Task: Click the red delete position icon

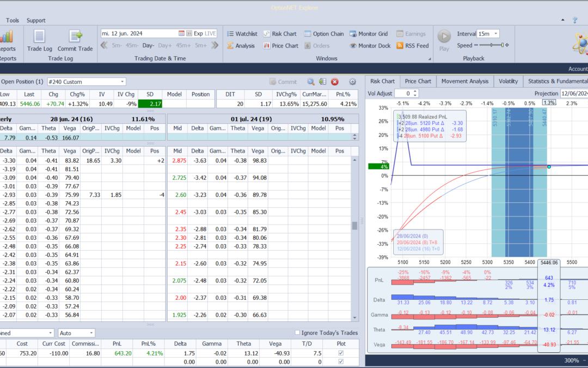Action: [335, 82]
